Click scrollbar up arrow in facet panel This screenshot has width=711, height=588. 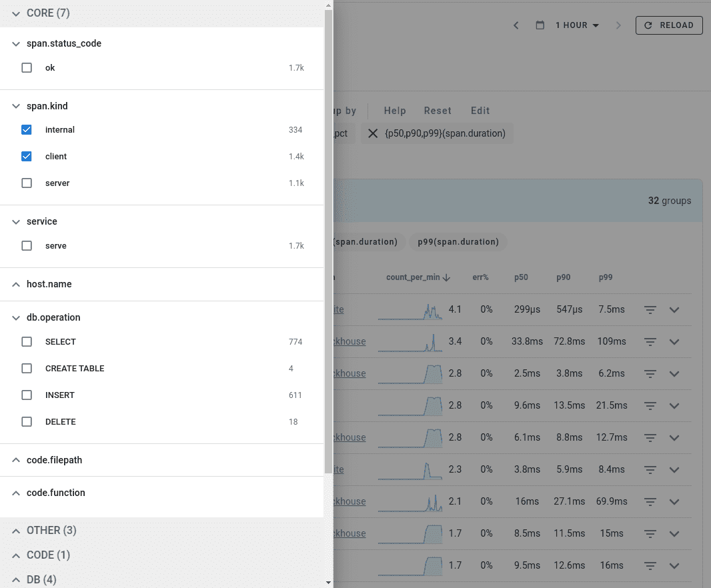coord(329,5)
